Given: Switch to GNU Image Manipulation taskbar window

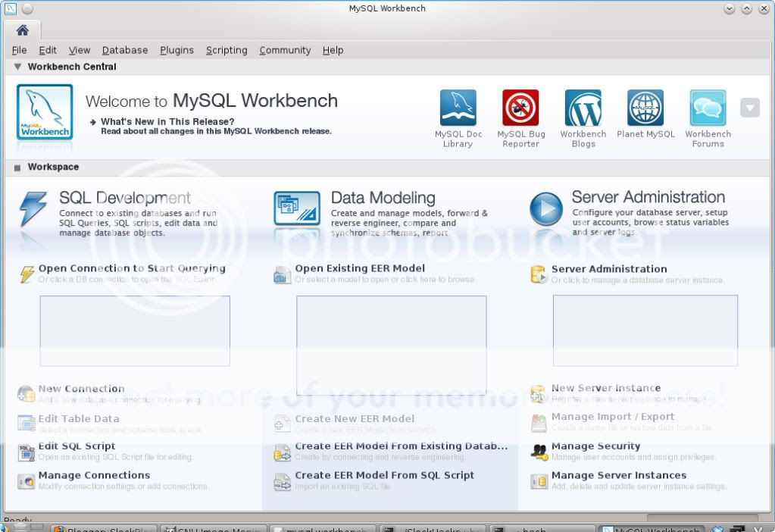Looking at the screenshot, I should point(214,528).
